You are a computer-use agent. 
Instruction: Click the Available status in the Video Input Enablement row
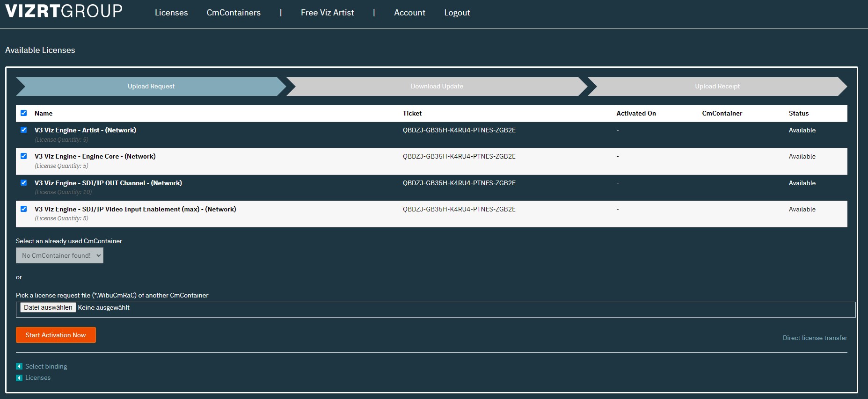point(802,209)
